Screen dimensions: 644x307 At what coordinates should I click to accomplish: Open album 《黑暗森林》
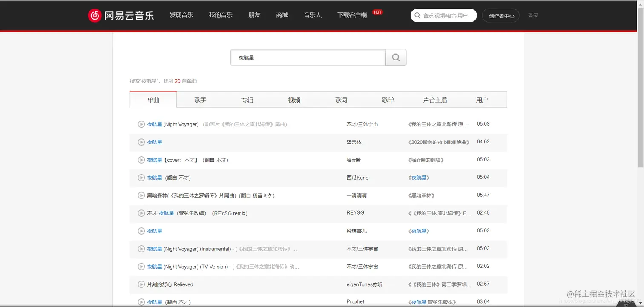421,195
